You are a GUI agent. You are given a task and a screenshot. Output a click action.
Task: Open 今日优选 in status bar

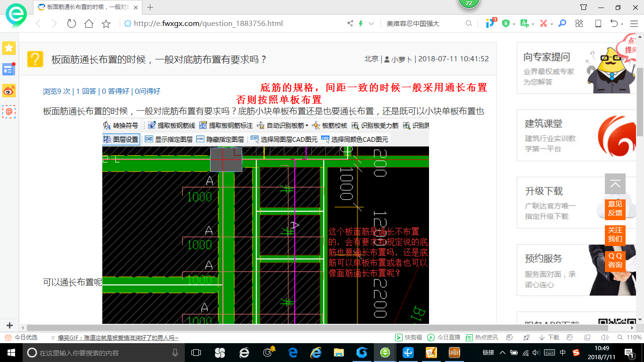21,337
